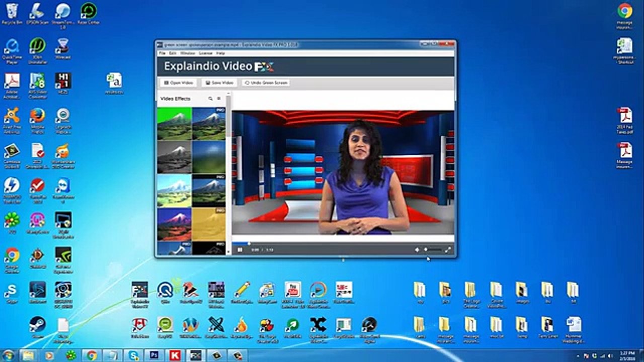Mute the video with the speaker icon
Image resolution: width=644 pixels, height=362 pixels.
coord(417,249)
